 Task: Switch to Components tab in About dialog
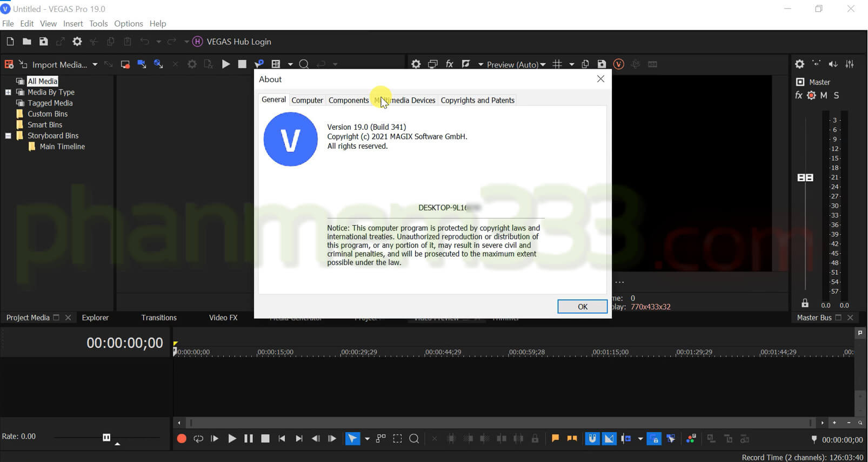pos(349,100)
